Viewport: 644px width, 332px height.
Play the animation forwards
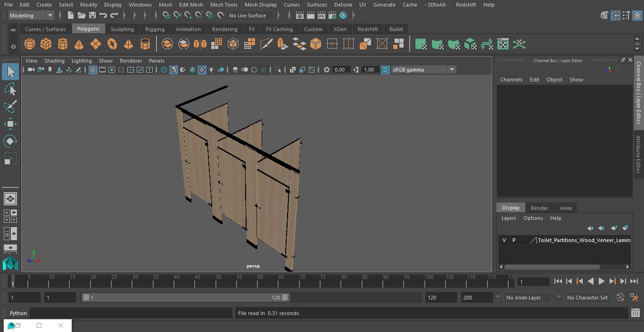click(x=602, y=281)
